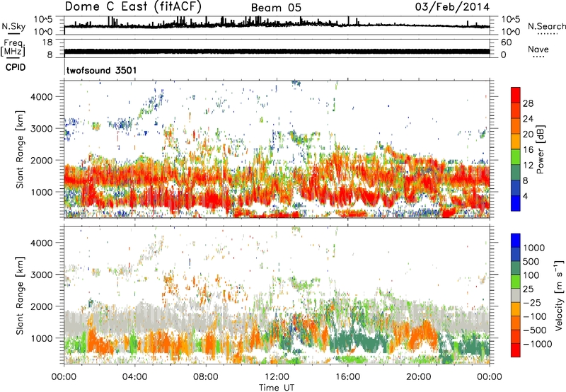Click the '2000' range tick on velocity panel
Viewport: 566px width, 392px height.
point(41,306)
